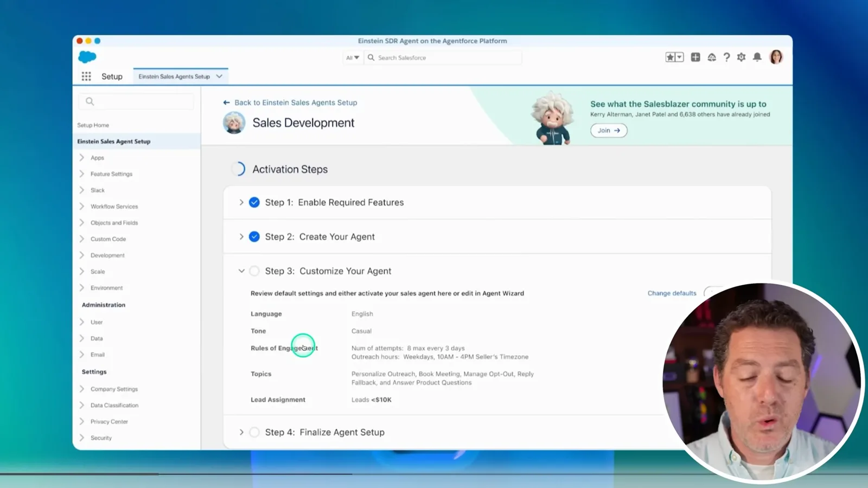868x488 pixels.
Task: Click the Step 4 status circle
Action: pos(254,432)
